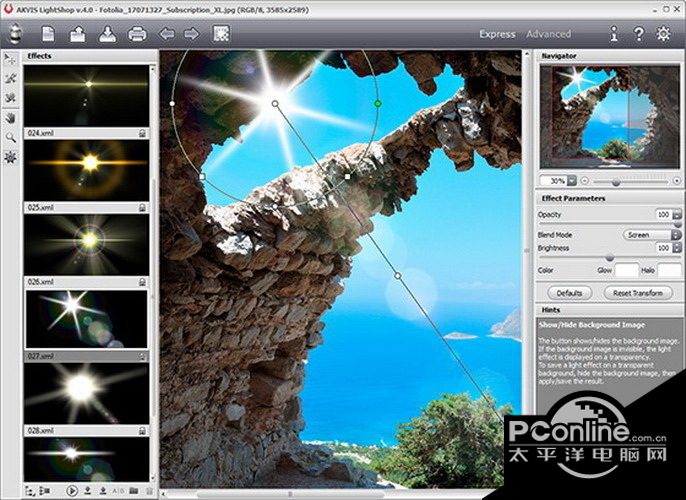The width and height of the screenshot is (686, 500).
Task: Click the Brightness value field
Action: tap(664, 248)
